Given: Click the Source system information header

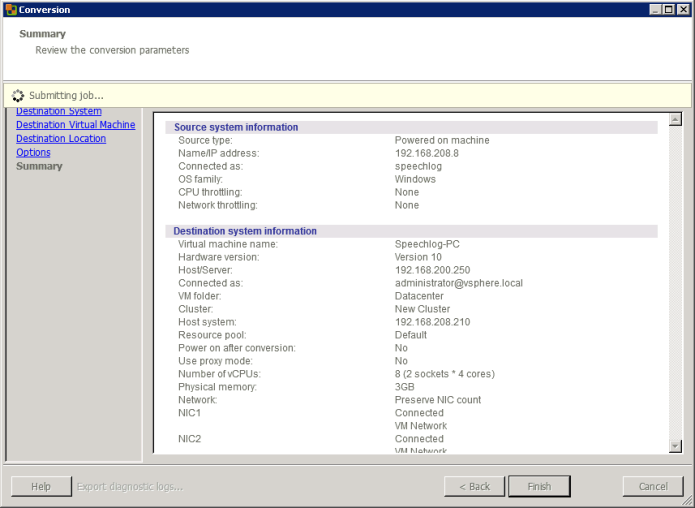Looking at the screenshot, I should (236, 127).
